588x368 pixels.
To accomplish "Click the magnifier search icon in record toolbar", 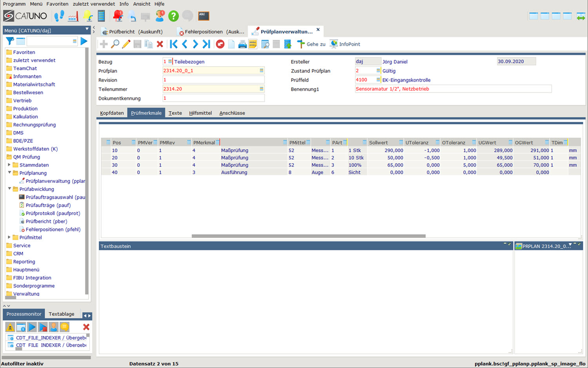I will (115, 44).
